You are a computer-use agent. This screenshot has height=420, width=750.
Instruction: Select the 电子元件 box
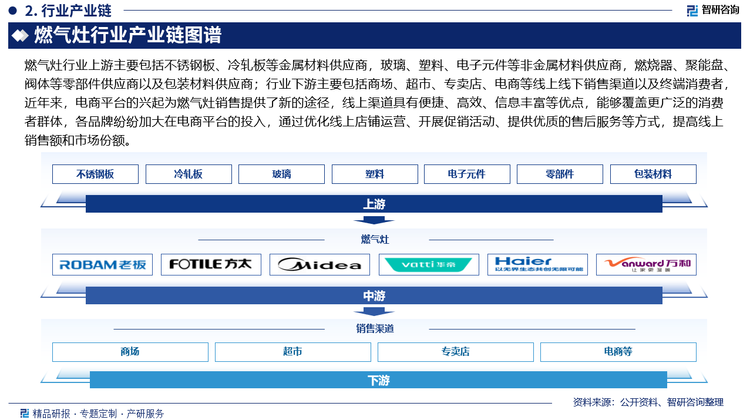coord(467,174)
